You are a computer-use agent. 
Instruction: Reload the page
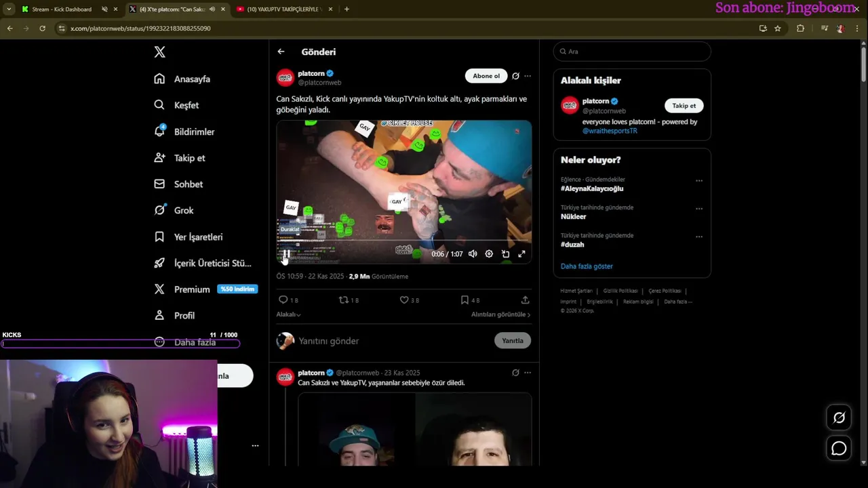tap(42, 28)
